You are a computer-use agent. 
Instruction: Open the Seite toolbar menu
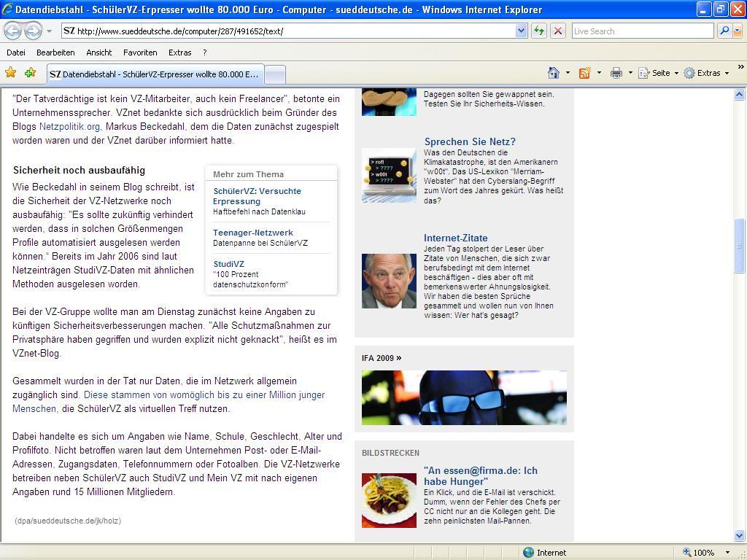click(x=659, y=73)
